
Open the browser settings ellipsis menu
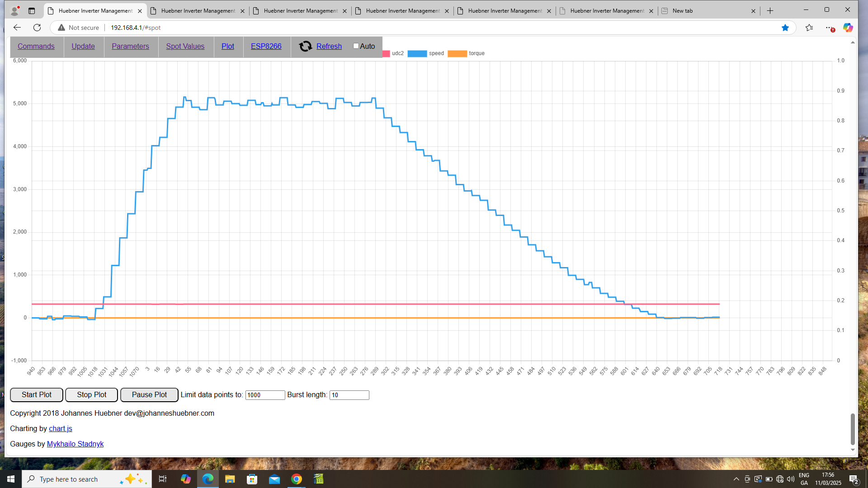[829, 28]
